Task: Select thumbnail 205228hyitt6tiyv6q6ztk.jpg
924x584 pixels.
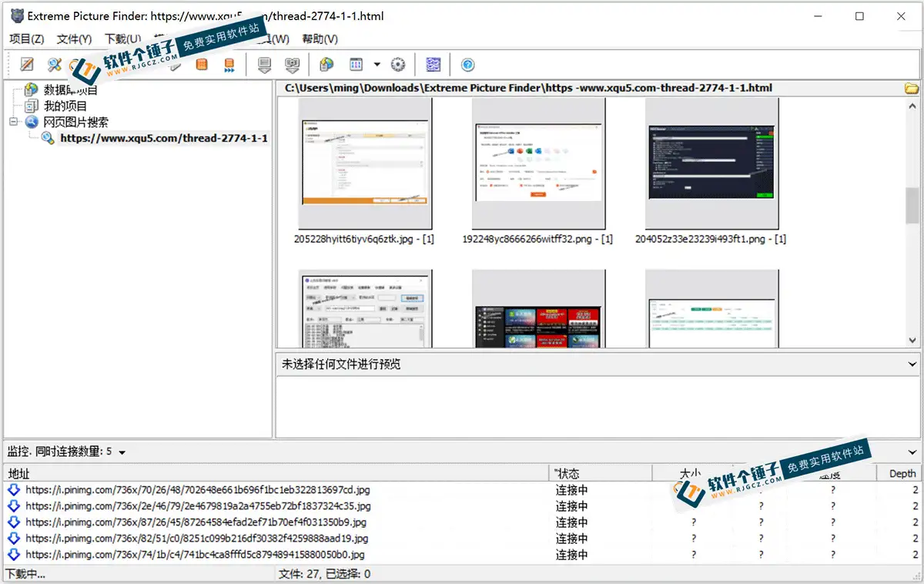Action: coord(365,163)
